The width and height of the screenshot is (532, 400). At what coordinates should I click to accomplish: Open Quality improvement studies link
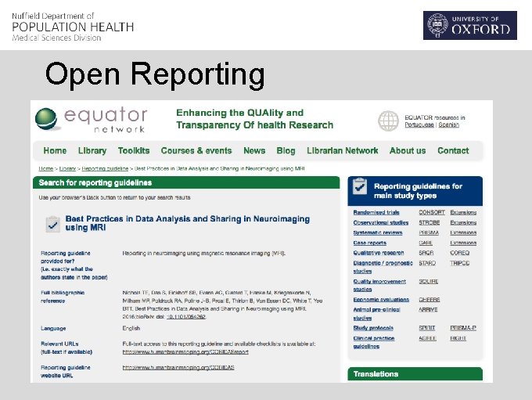point(379,285)
